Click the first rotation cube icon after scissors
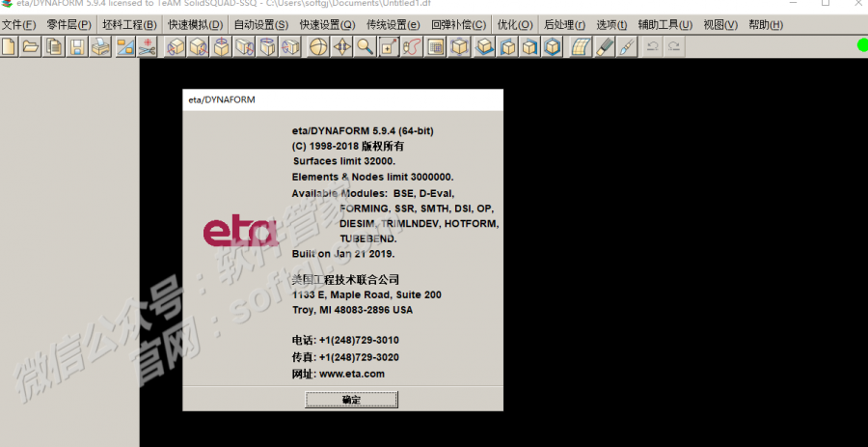 (x=176, y=47)
